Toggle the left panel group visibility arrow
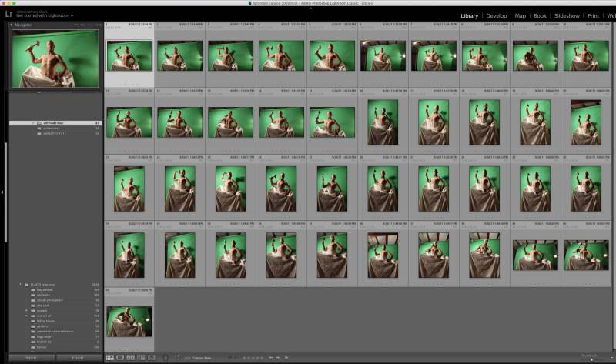The image size is (616, 364). pos(2,192)
